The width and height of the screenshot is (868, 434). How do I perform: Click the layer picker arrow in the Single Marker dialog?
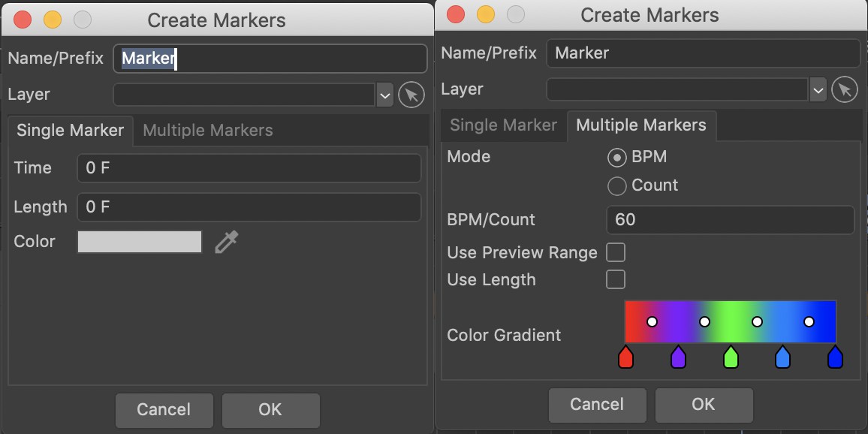[411, 95]
